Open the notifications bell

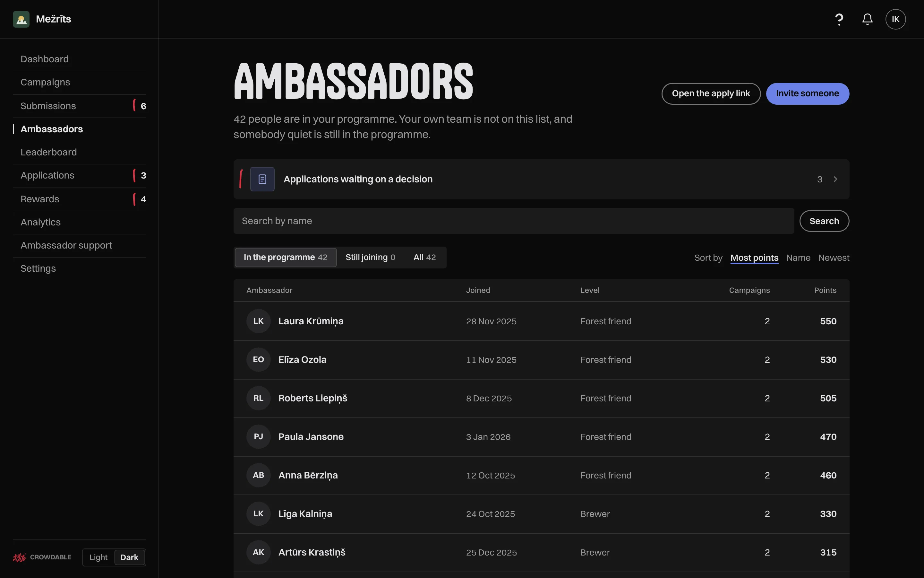pyautogui.click(x=867, y=19)
